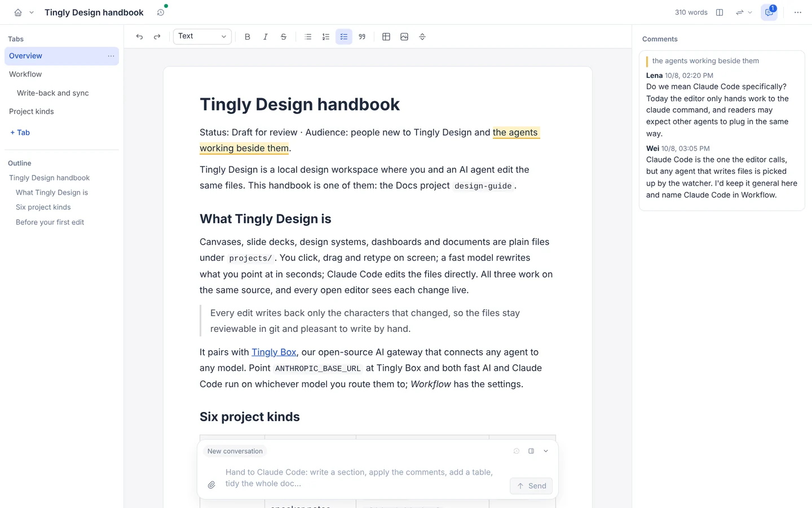Toggle the side panel icon in the chat box
This screenshot has width=812, height=508.
point(531,451)
